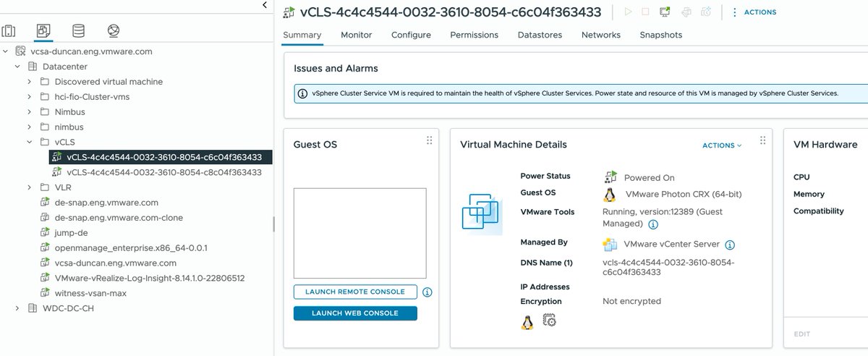Click the DNS name value vcls-4c4c4544-0032-3610-8054-c6c04f363433
Viewport: 868px width, 356px height.
pyautogui.click(x=668, y=268)
